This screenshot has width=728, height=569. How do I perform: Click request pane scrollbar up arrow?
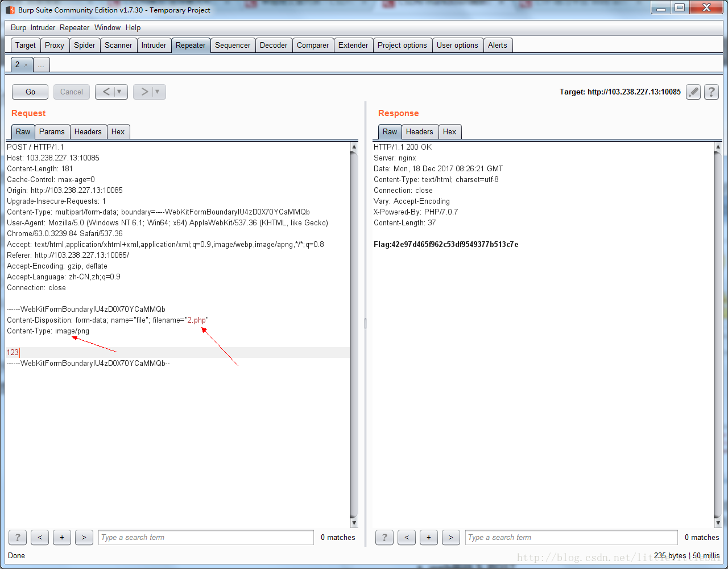(354, 147)
